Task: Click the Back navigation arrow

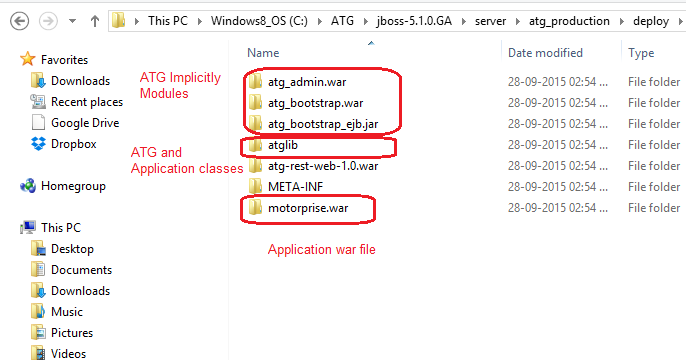Action: tap(19, 21)
